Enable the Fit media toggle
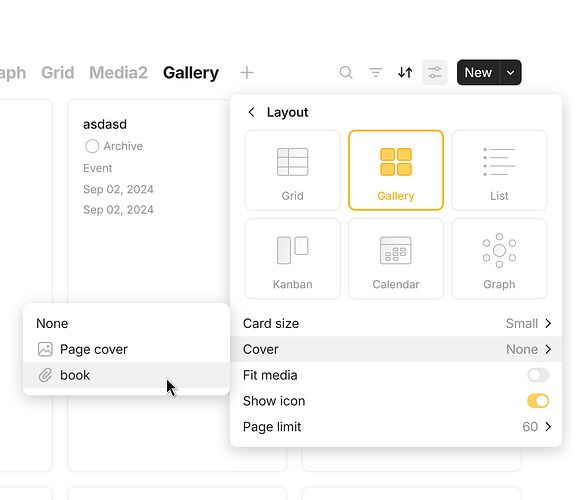The height and width of the screenshot is (500, 576). (538, 375)
